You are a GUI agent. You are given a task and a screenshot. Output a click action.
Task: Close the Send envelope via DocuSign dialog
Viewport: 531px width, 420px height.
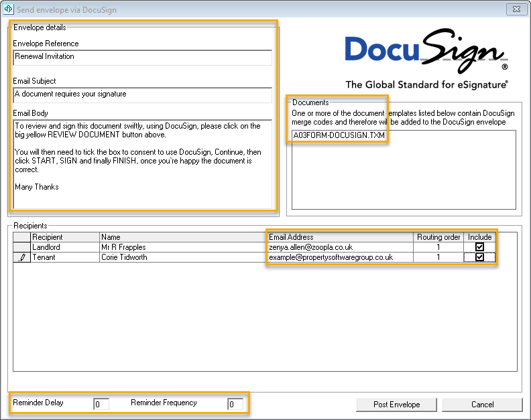click(x=516, y=9)
